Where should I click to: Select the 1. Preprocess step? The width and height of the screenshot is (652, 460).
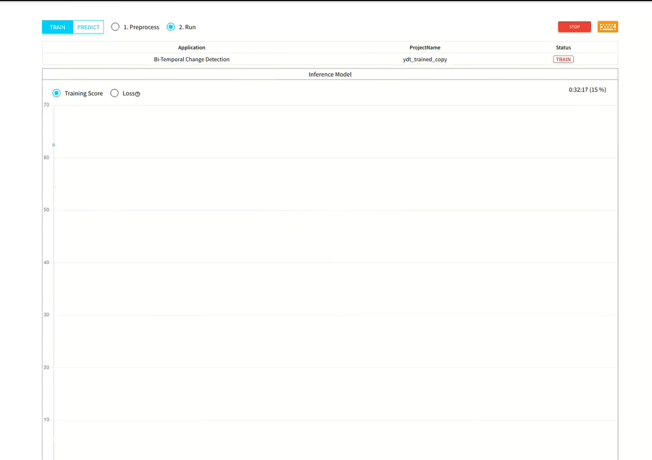tap(116, 27)
